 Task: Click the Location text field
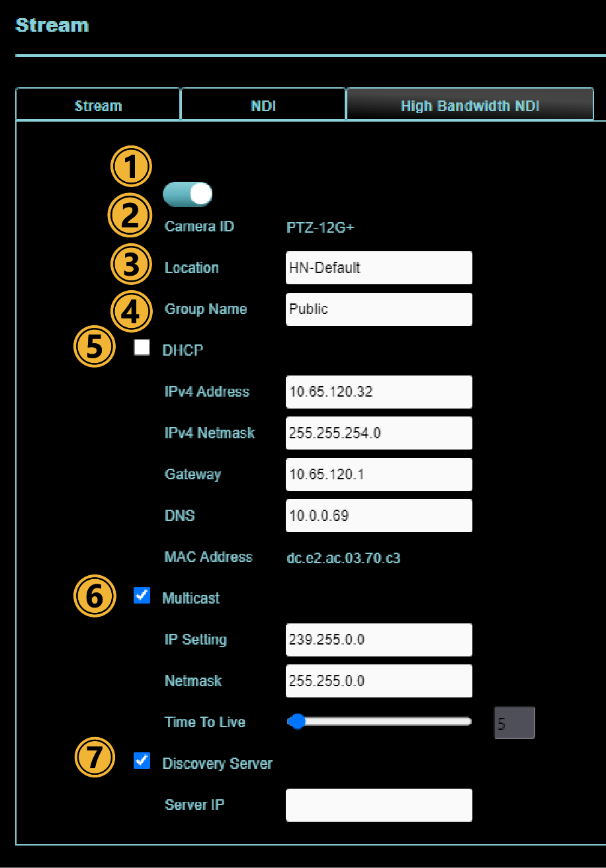pyautogui.click(x=378, y=268)
